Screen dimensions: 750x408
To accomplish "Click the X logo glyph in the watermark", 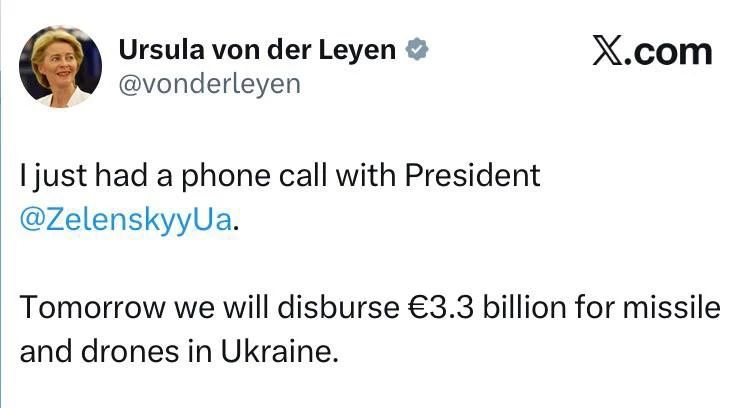I will (608, 51).
